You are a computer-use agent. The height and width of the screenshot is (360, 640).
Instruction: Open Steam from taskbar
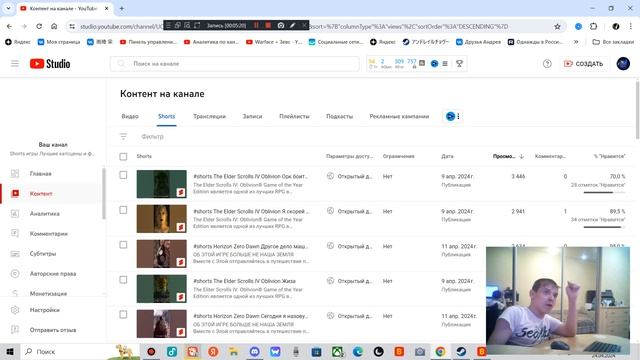(461, 351)
